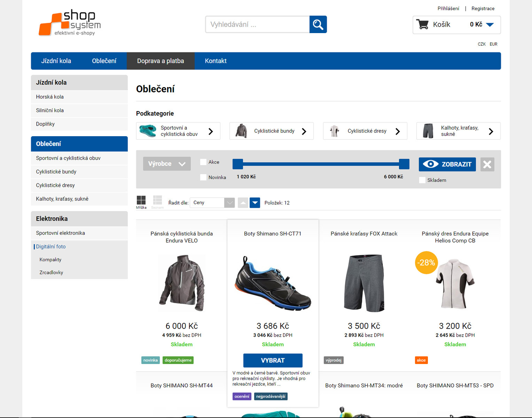
Task: Click the magnifier search button
Action: [x=318, y=24]
